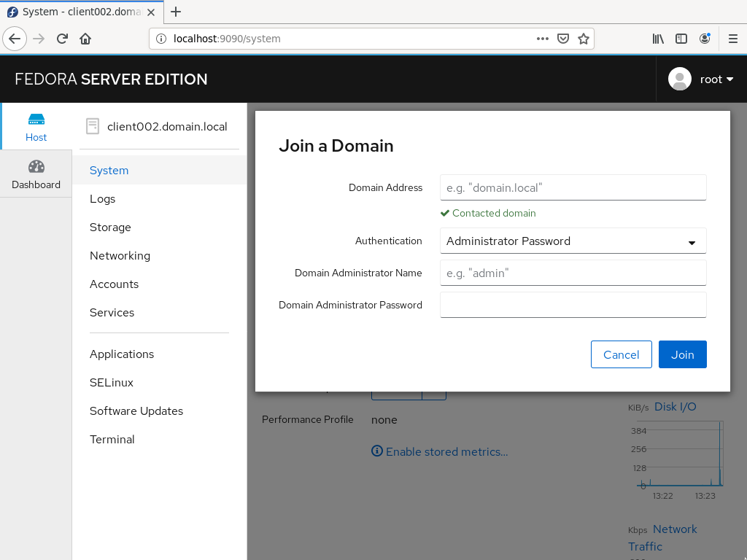Image resolution: width=747 pixels, height=560 pixels.
Task: Close the System - client002 tab
Action: pyautogui.click(x=151, y=12)
